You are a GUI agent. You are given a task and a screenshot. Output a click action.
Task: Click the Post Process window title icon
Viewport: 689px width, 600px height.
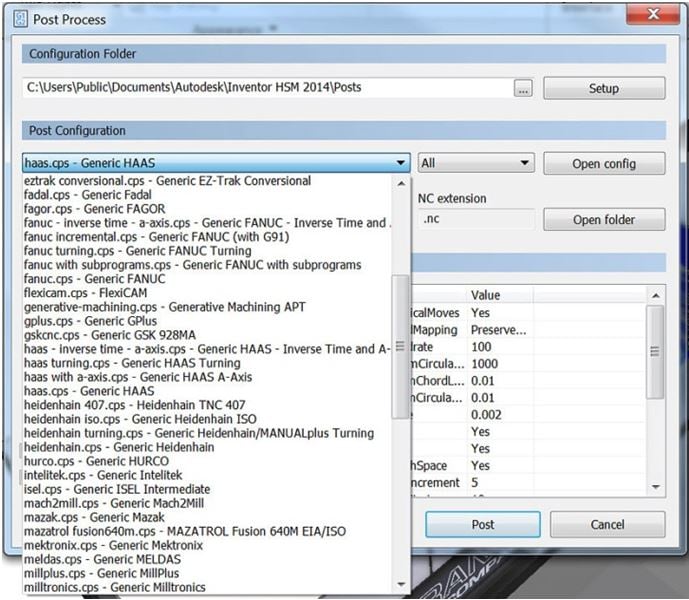pyautogui.click(x=20, y=19)
